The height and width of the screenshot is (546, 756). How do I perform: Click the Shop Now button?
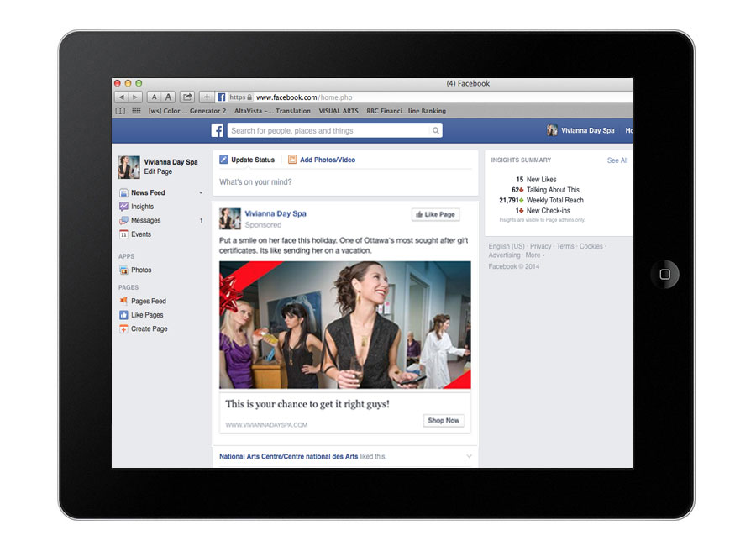pyautogui.click(x=444, y=420)
